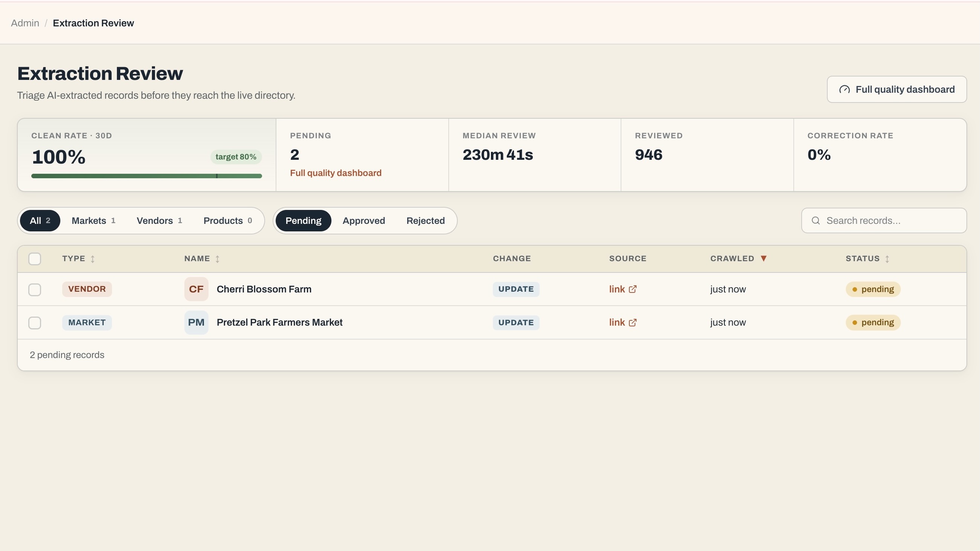Click the PM avatar badge
The image size is (980, 551).
click(196, 323)
